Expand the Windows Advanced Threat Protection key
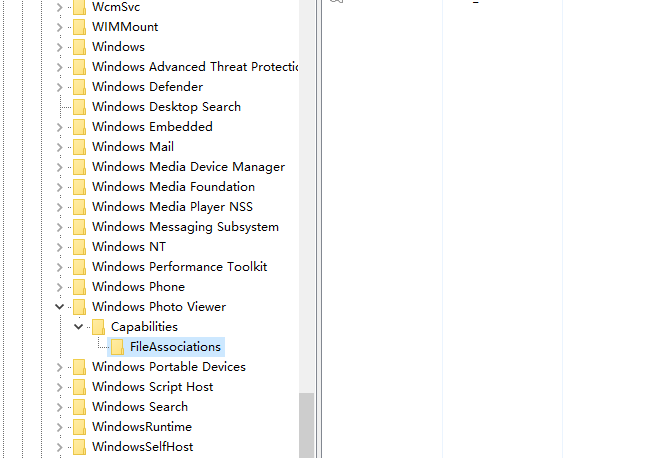 [x=60, y=67]
